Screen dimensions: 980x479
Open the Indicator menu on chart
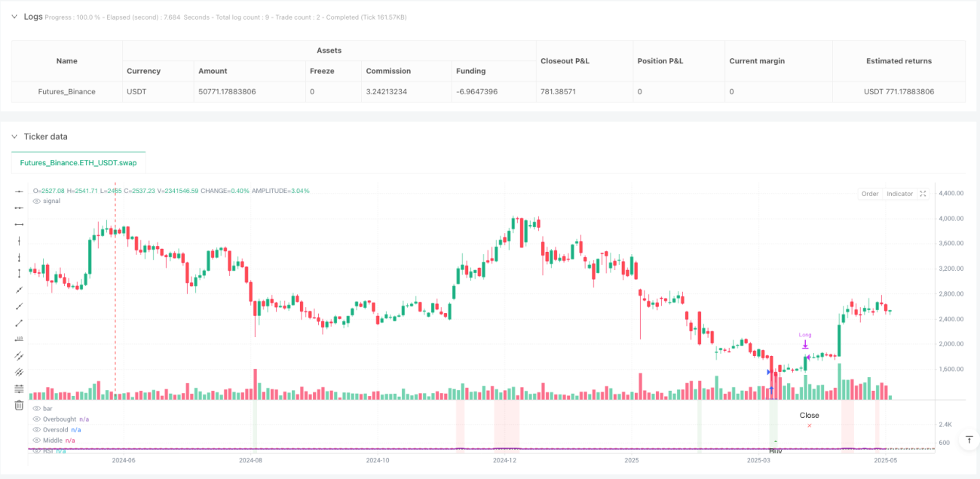[899, 194]
